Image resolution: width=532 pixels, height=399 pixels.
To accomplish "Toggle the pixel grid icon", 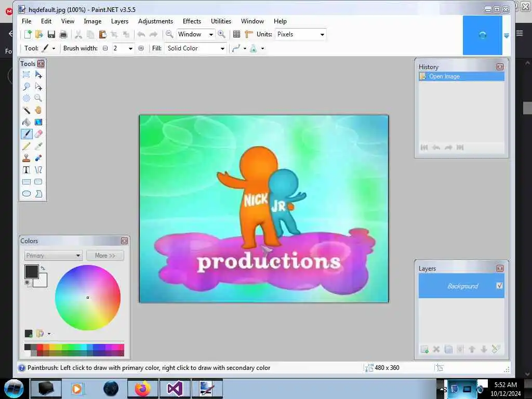I will tap(236, 34).
